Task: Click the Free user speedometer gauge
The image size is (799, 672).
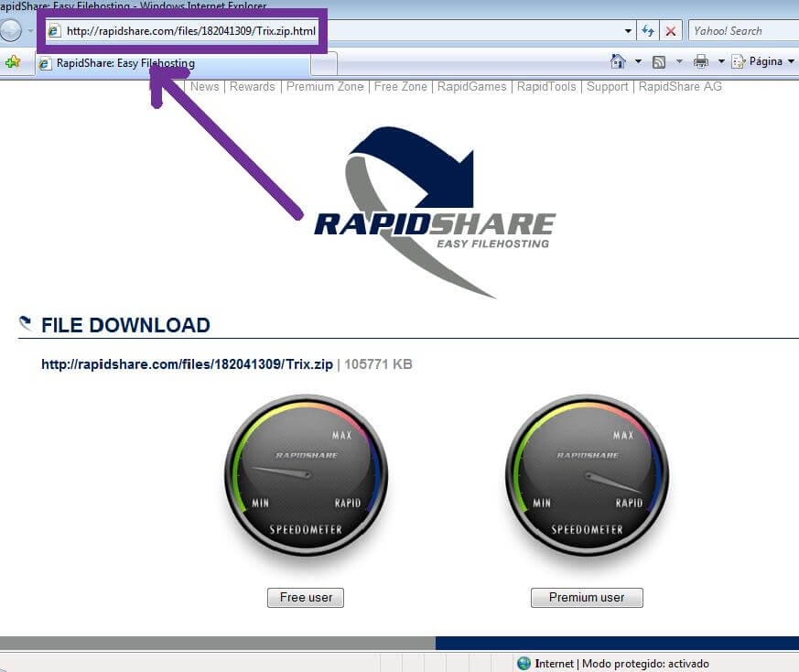Action: pyautogui.click(x=307, y=476)
